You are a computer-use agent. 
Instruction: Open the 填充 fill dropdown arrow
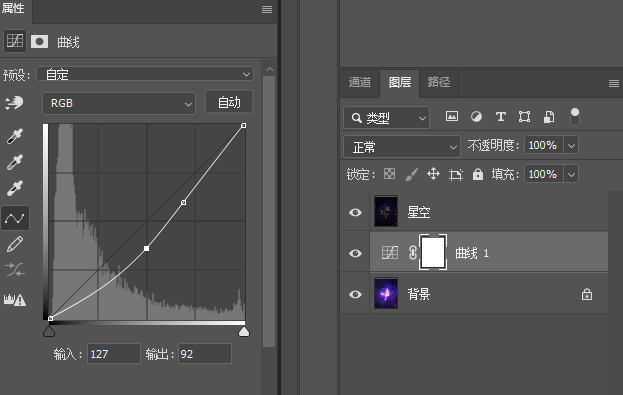coord(571,174)
